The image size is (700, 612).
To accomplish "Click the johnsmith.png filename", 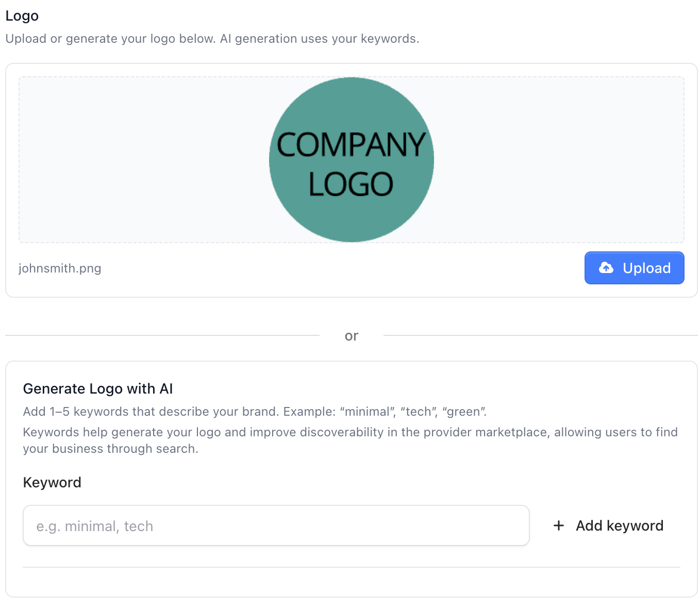I will (60, 268).
